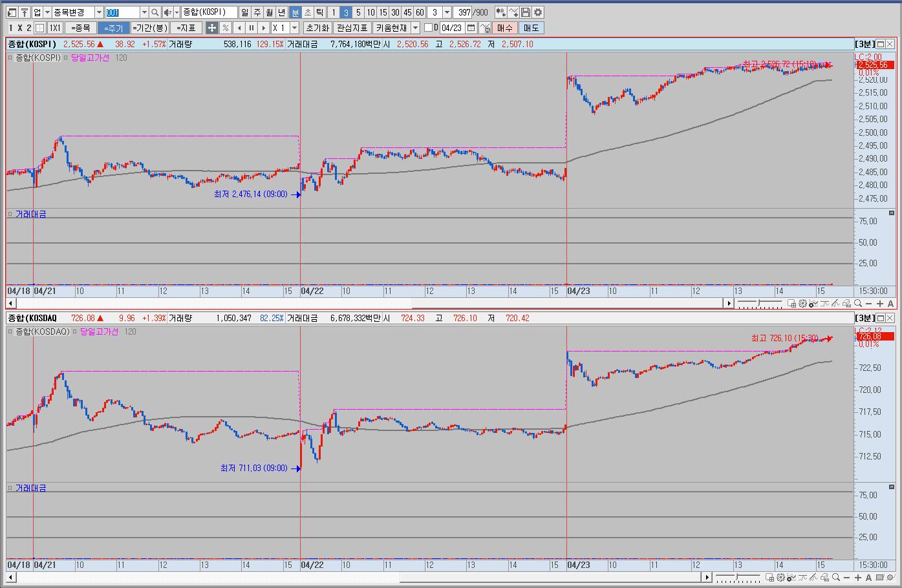
Task: Click the pin-to-top icon in top toolbar
Action: click(25, 12)
